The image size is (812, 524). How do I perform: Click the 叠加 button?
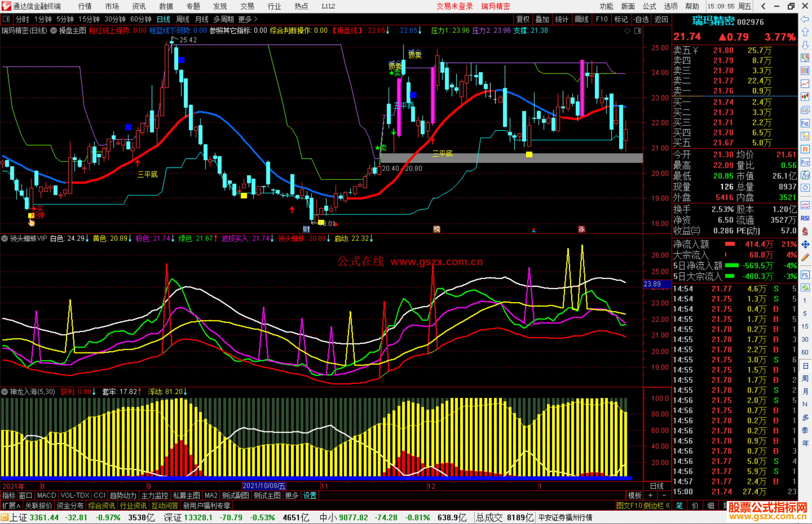pyautogui.click(x=542, y=19)
